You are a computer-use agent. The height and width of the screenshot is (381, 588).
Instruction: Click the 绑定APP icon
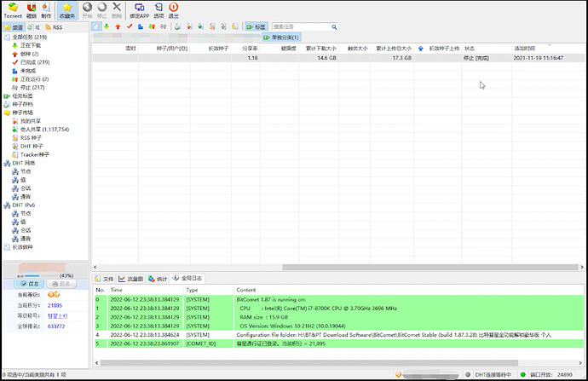pos(139,9)
